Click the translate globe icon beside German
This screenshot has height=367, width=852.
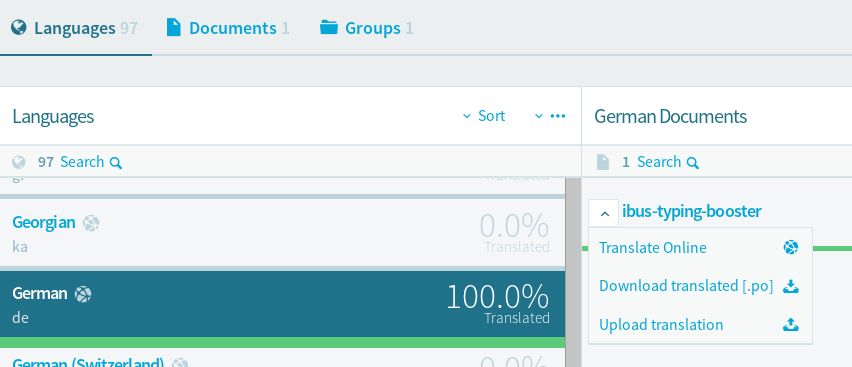pos(83,294)
